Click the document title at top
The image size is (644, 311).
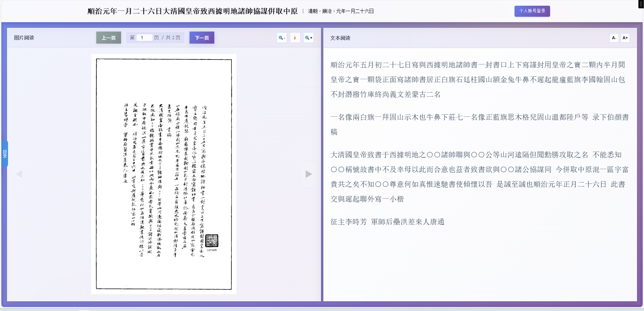[192, 11]
